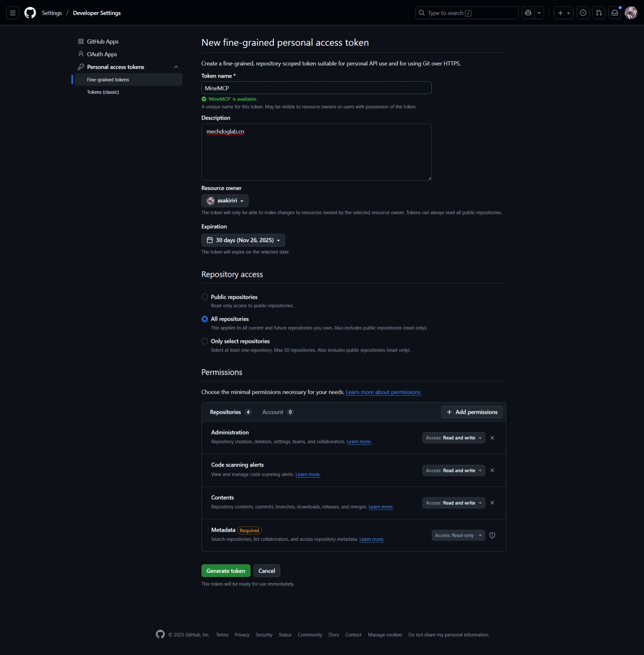The image size is (644, 655).
Task: Click the Metadata shield info icon
Action: (x=492, y=535)
